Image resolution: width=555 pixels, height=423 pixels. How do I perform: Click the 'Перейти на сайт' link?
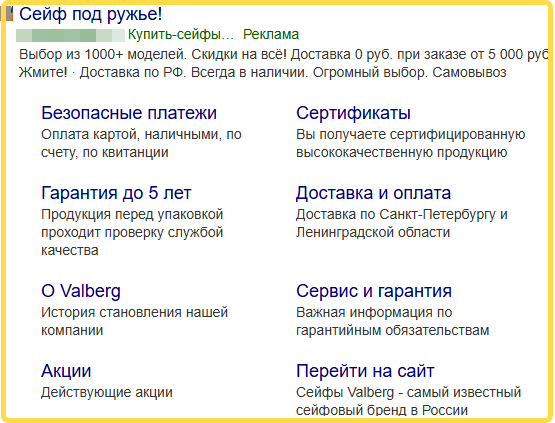coord(365,371)
